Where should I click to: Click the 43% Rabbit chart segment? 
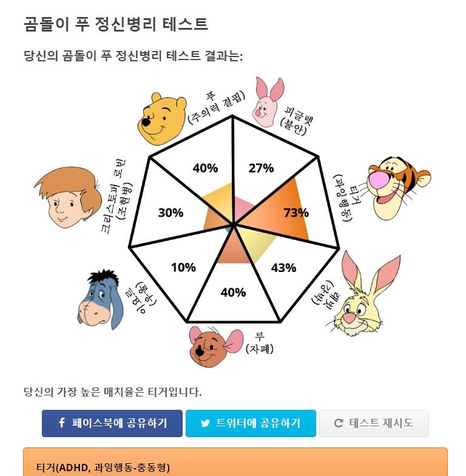pos(283,267)
